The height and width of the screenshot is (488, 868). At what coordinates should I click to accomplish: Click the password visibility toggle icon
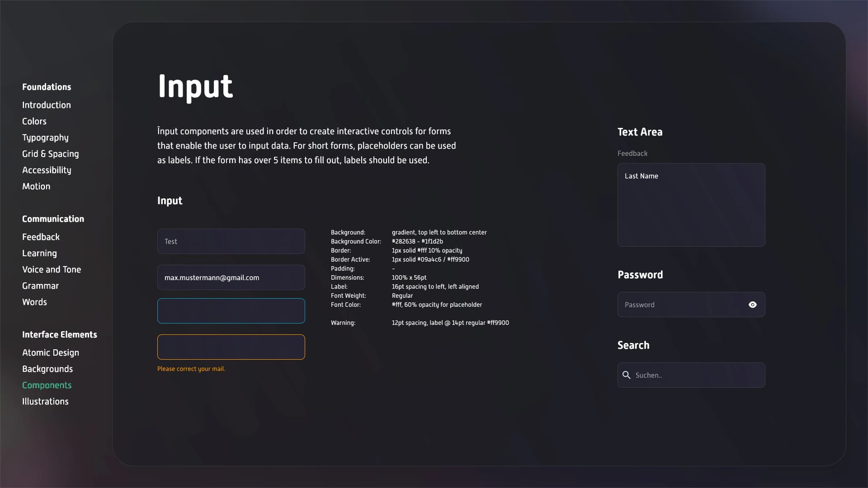click(x=752, y=305)
